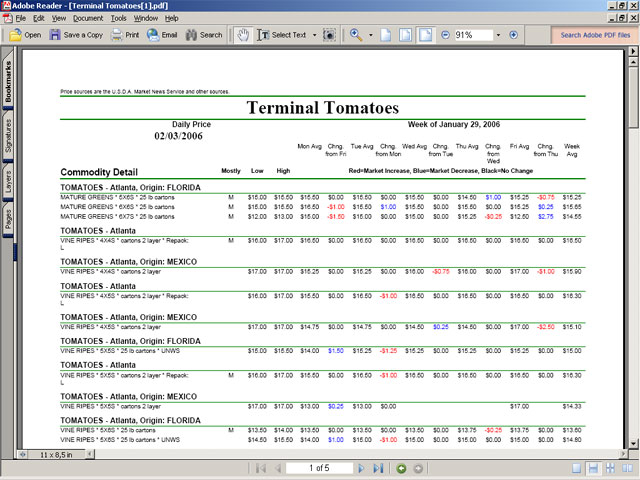The image size is (640, 480).
Task: Click the options arrow above the vertical scrollbar
Action: [x=633, y=51]
